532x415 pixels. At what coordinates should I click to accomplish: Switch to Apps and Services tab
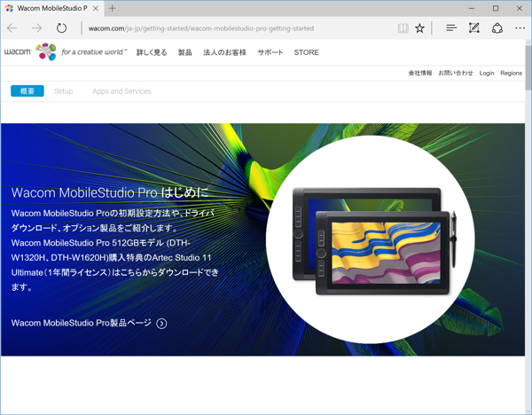[121, 91]
